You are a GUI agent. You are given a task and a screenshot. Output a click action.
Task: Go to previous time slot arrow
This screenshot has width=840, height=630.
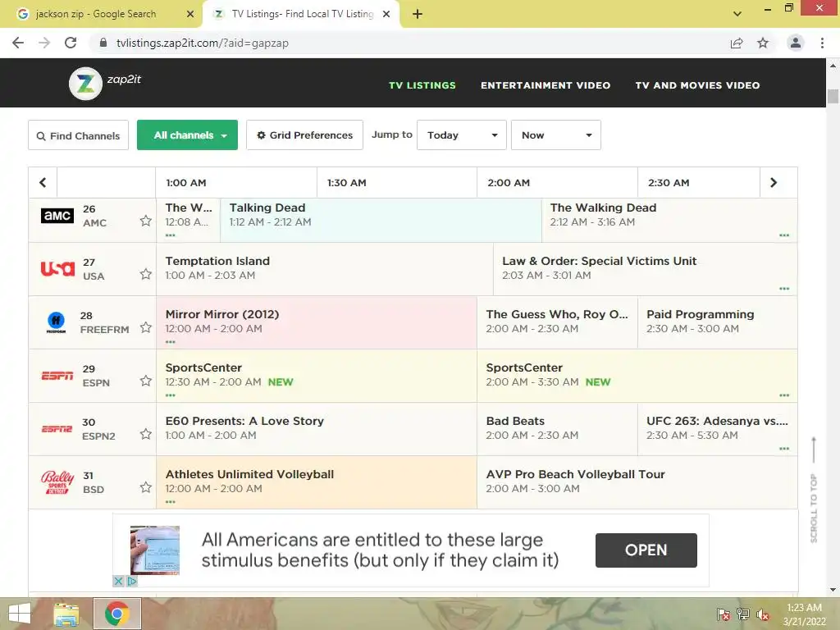(43, 183)
